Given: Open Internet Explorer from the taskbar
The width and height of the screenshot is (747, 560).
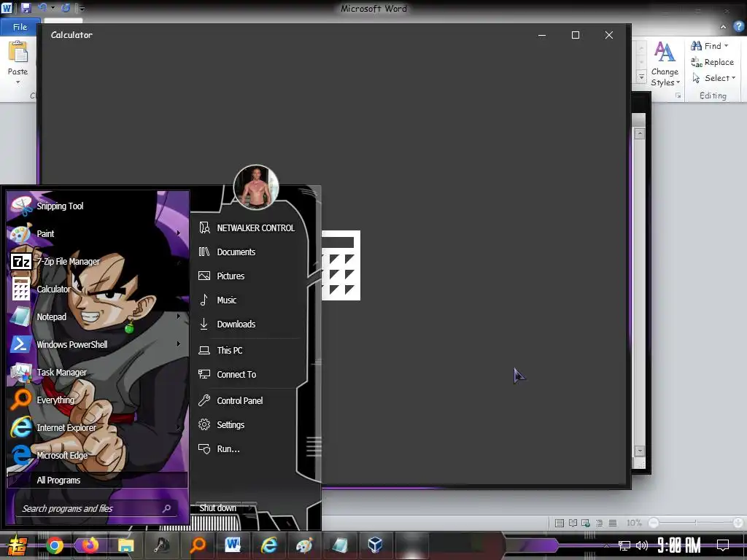Looking at the screenshot, I should tap(268, 545).
